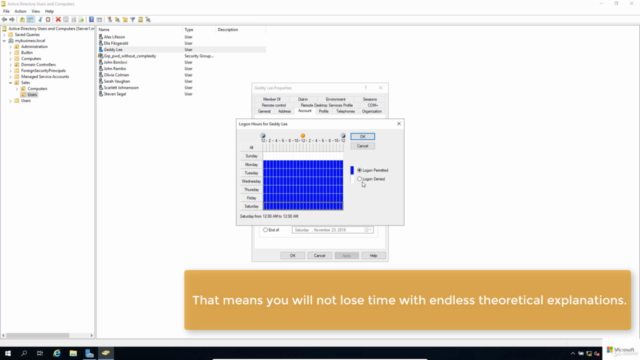Select the Wednesday row button
Screen dimensions: 640x360
(x=251, y=181)
